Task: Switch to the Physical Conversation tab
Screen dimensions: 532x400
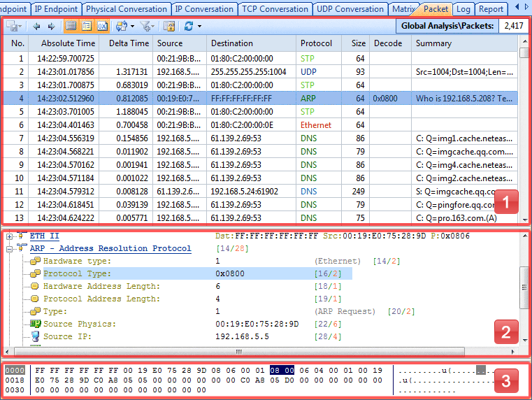Action: coord(127,9)
